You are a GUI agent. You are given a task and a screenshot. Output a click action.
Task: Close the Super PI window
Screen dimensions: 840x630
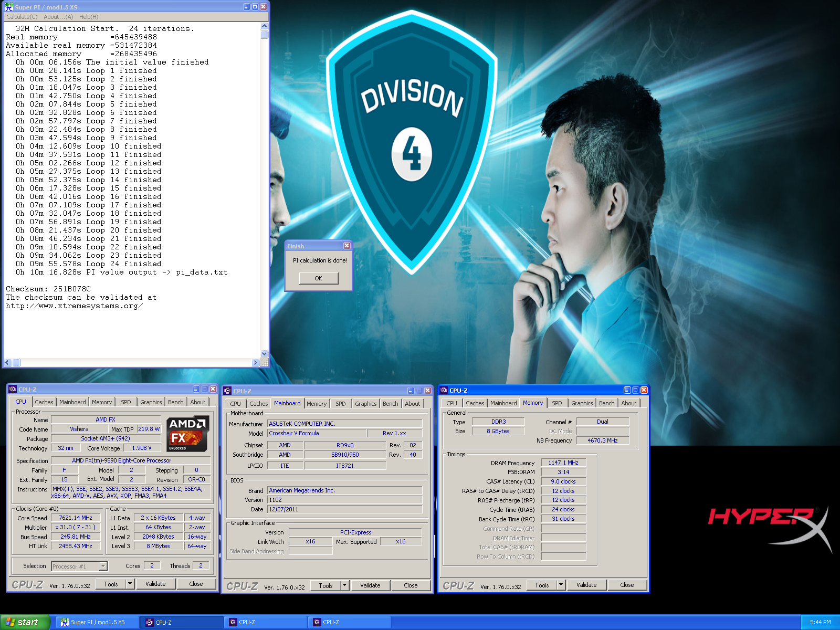tap(264, 7)
